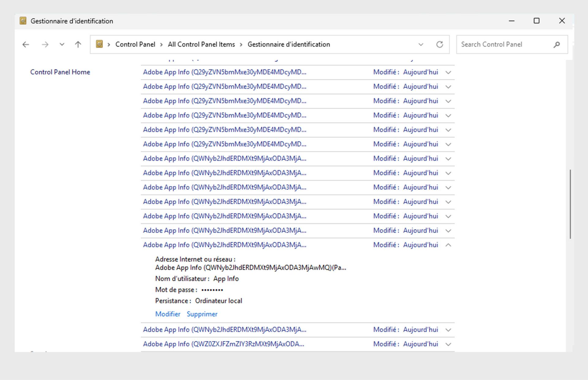
Task: Click the expanded row's Adobe App Info title
Action: [x=224, y=245]
